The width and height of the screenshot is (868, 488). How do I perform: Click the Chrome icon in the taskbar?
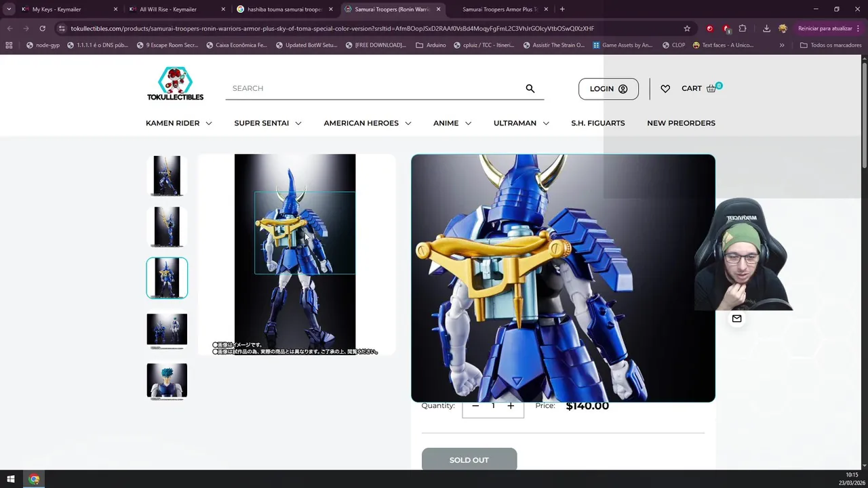(34, 479)
